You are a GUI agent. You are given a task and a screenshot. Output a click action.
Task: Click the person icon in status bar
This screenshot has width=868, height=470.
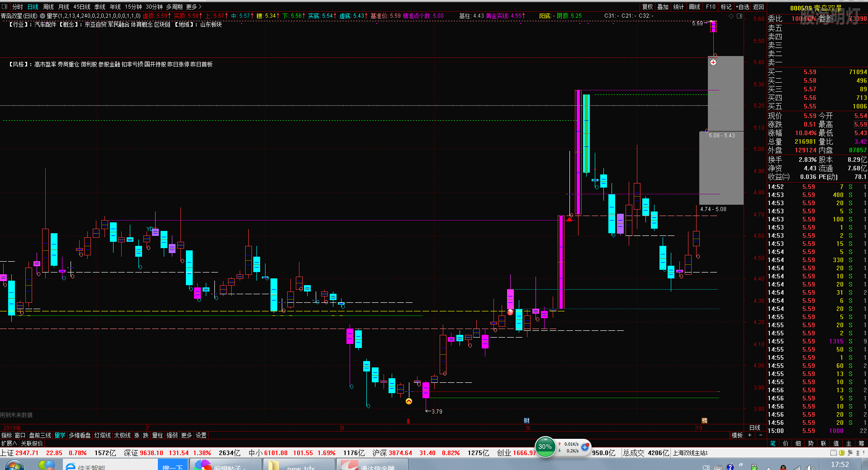(x=858, y=453)
